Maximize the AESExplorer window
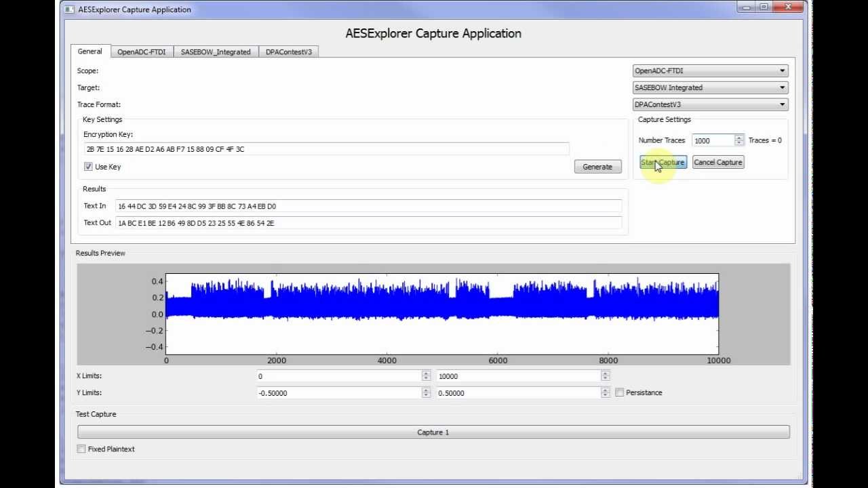868x488 pixels. click(764, 7)
